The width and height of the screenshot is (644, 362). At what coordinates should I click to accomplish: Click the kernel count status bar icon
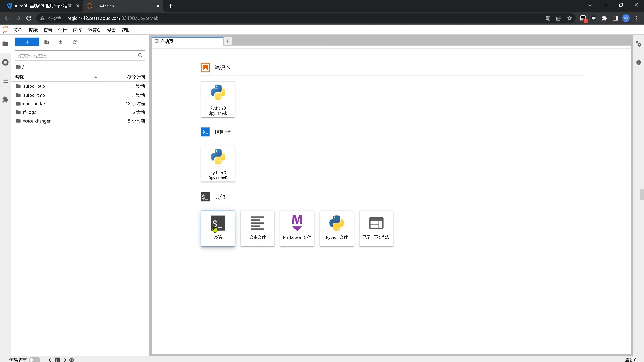tap(72, 360)
